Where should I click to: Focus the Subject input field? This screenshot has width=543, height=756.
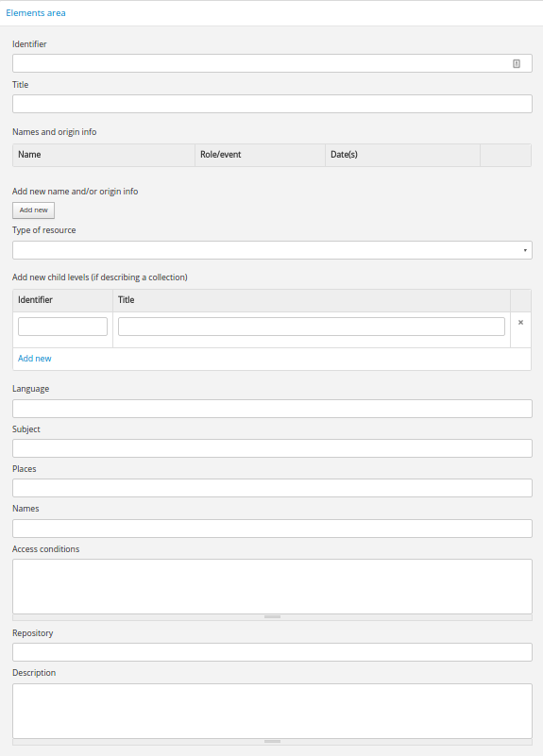click(272, 448)
